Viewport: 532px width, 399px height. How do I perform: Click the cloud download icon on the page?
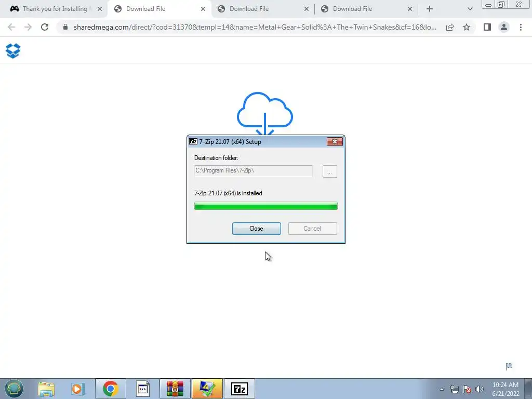pos(264,114)
